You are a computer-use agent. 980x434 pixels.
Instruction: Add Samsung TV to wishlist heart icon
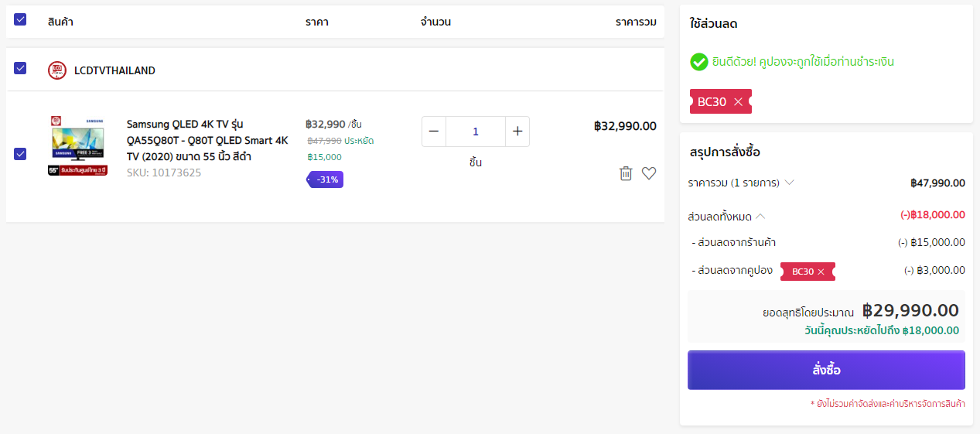649,173
